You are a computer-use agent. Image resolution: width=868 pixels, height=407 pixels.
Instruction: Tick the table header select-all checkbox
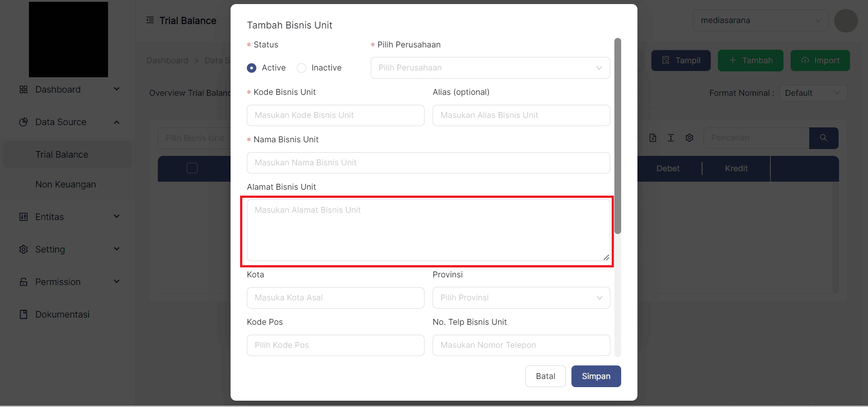[192, 168]
